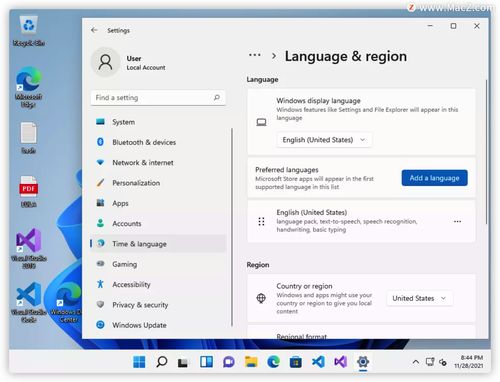The width and height of the screenshot is (500, 382).
Task: Open Accounts settings category
Action: click(159, 224)
